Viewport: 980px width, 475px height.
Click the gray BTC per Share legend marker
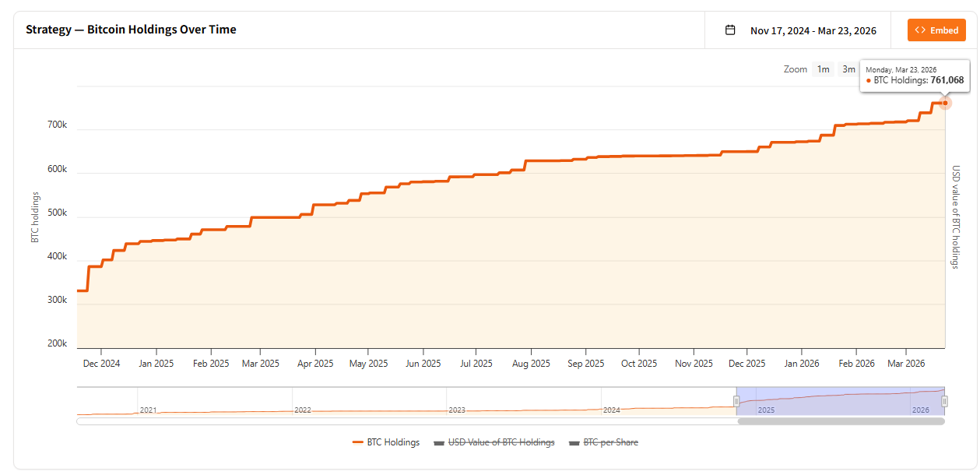point(575,442)
